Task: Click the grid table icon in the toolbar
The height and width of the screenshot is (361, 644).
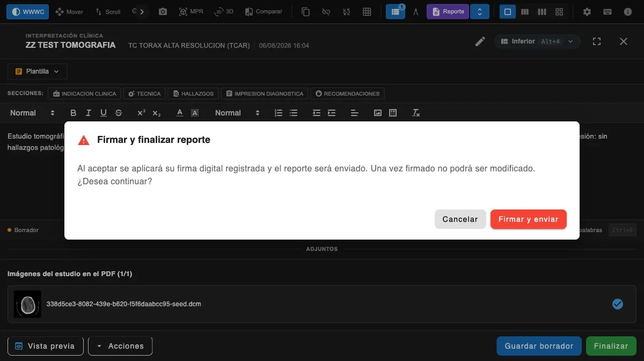Action: pos(367,11)
